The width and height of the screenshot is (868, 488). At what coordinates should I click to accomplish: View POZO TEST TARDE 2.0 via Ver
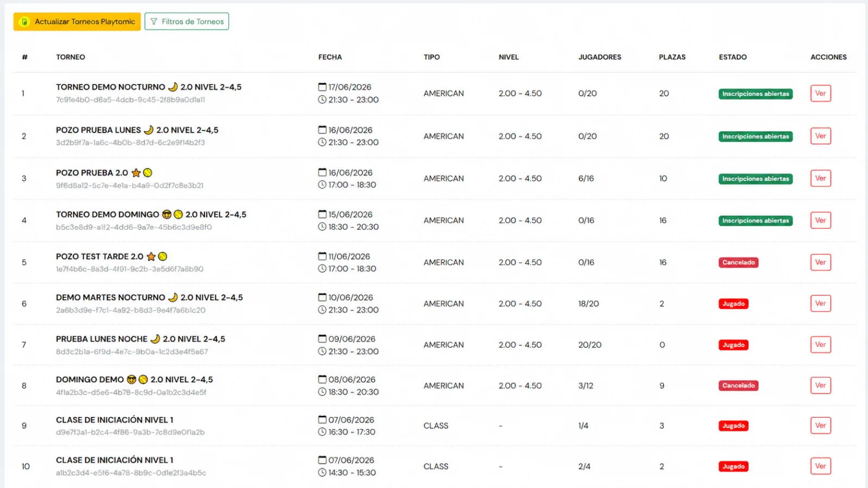(820, 262)
